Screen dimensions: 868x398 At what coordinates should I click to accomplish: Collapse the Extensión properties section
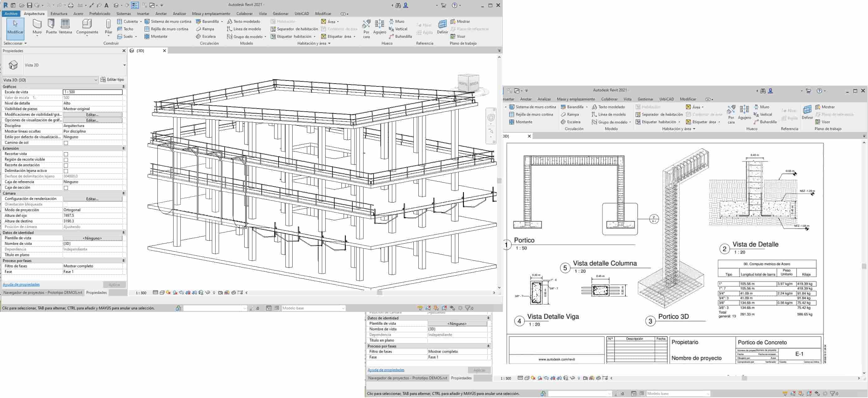tap(123, 148)
